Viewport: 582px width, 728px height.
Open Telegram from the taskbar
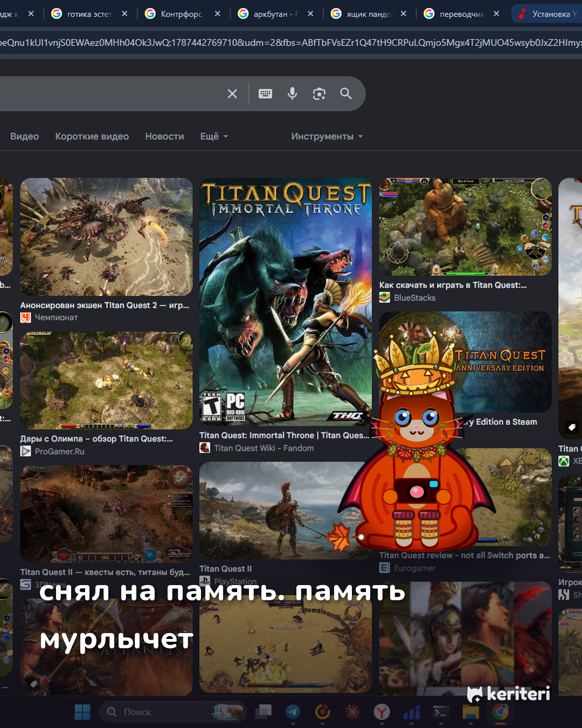[x=293, y=712]
